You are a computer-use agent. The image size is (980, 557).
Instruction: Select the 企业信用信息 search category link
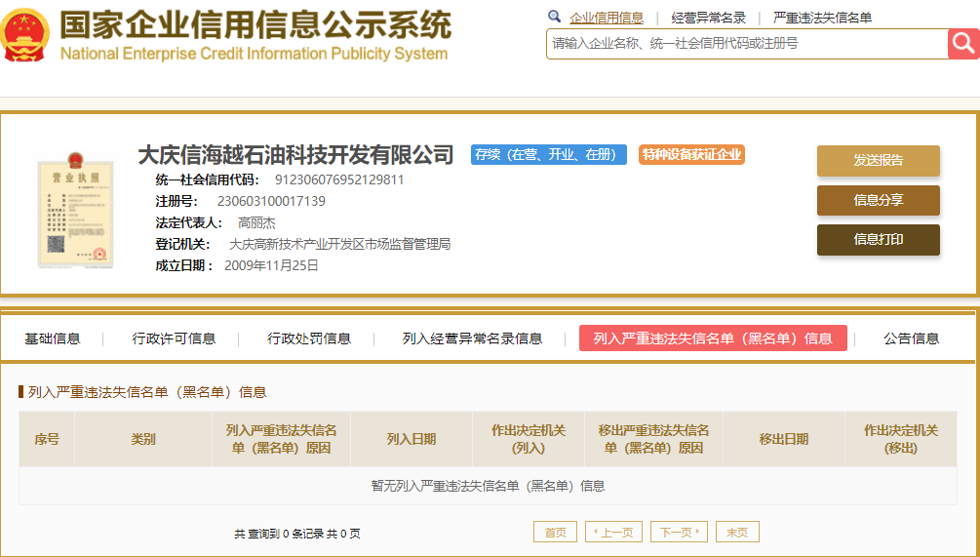[606, 19]
